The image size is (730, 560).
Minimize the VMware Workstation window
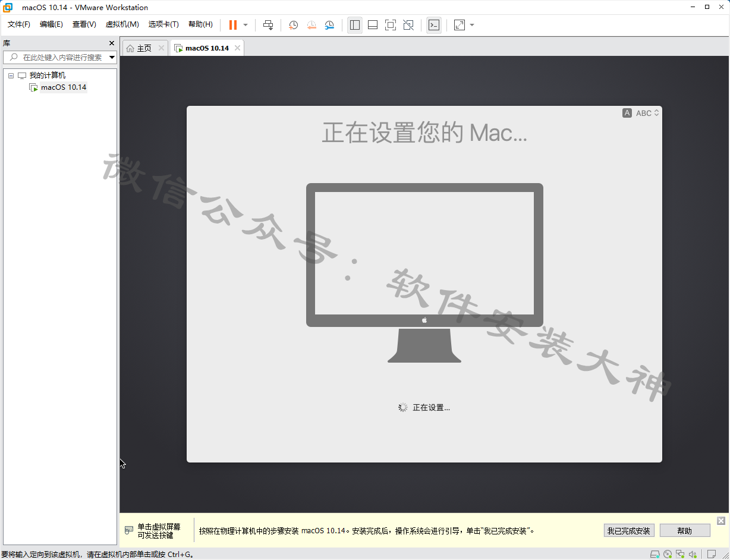coord(693,7)
